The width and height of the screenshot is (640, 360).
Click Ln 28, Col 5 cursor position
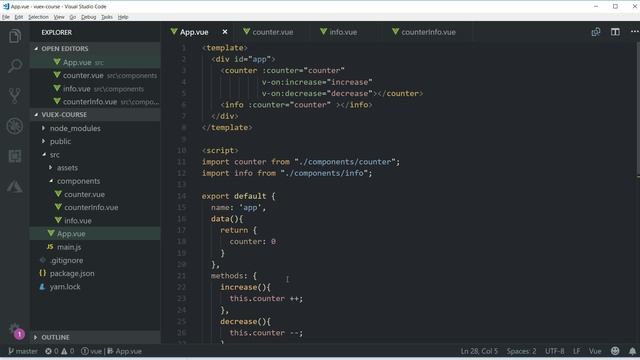(x=479, y=351)
